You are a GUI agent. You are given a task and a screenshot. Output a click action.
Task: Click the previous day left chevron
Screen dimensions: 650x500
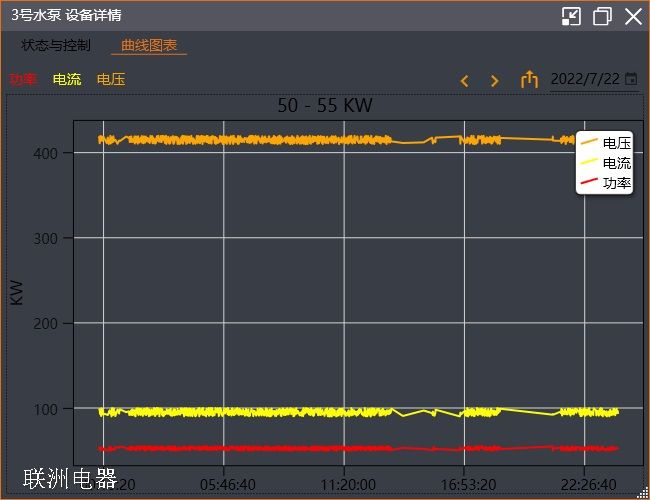464,81
